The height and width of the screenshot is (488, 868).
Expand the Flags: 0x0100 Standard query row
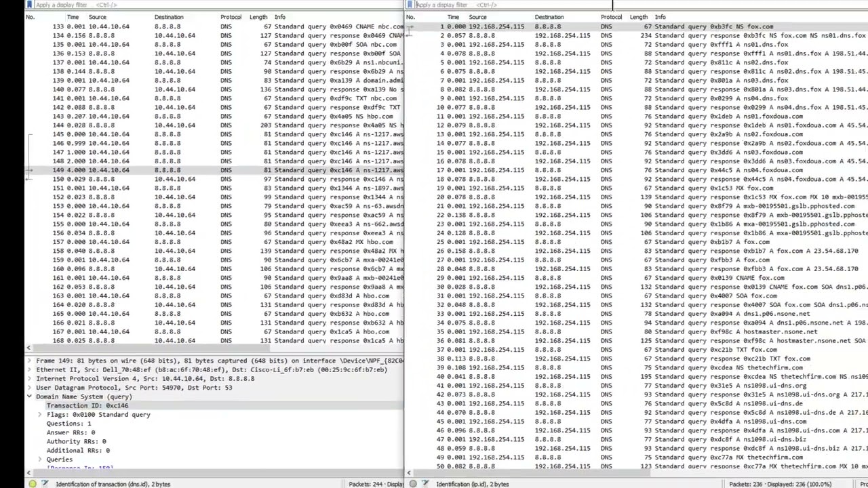pos(40,414)
